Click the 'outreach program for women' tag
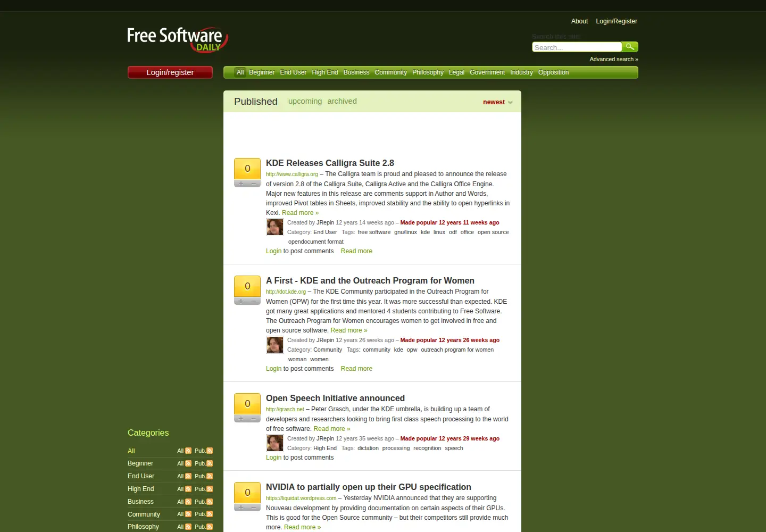The image size is (766, 532). click(457, 350)
